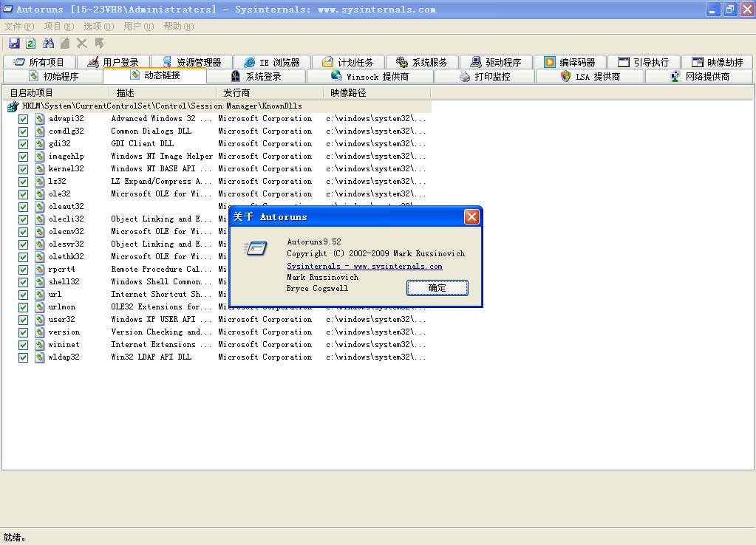This screenshot has width=756, height=545.
Task: Switch to the 用户登录 tab
Action: pyautogui.click(x=113, y=62)
